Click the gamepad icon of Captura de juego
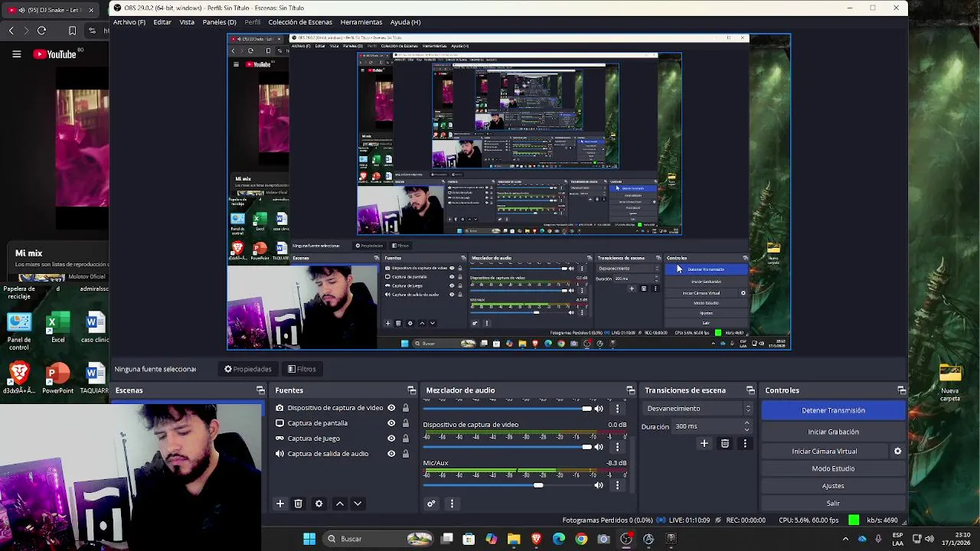The image size is (980, 551). (x=279, y=439)
